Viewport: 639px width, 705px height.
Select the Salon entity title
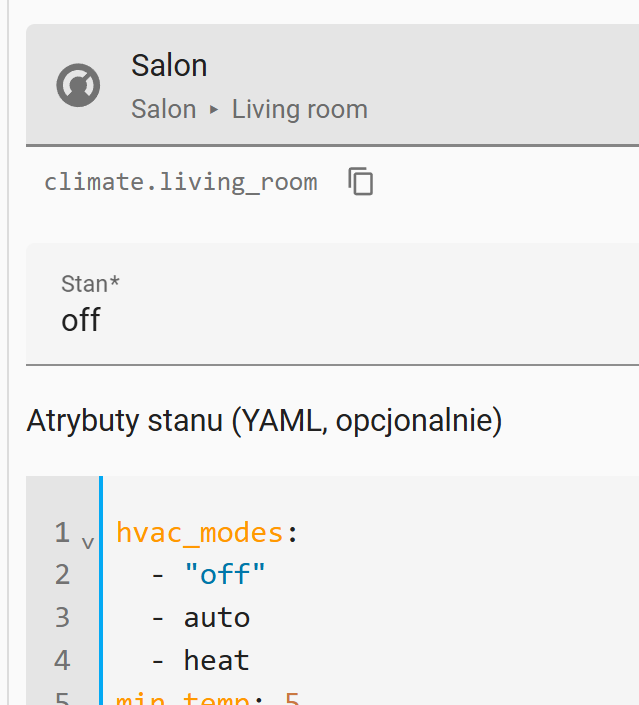coord(169,66)
